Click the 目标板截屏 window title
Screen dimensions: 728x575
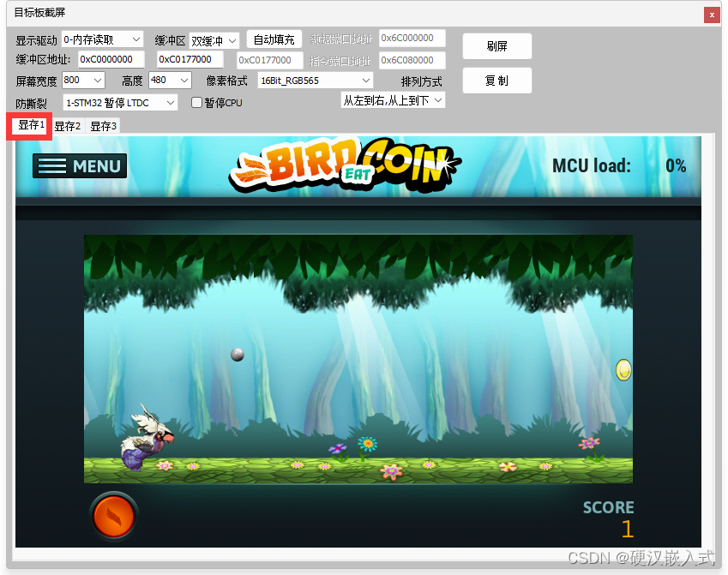[39, 13]
